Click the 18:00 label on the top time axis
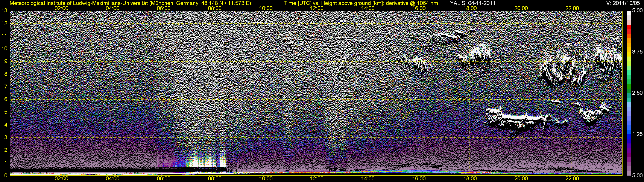Image resolution: width=644 pixels, height=182 pixels. [x=470, y=8]
